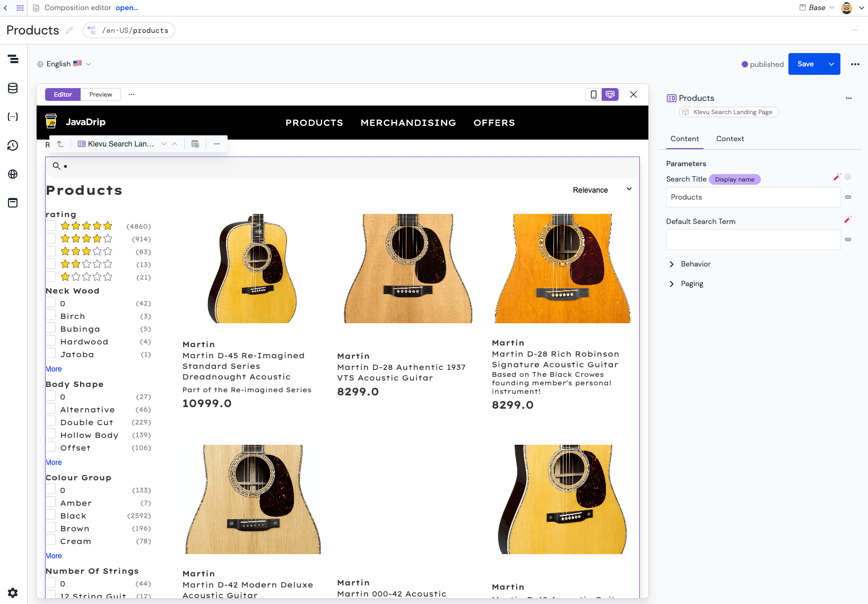868x604 pixels.
Task: Check the three-star rating filter
Action: (x=51, y=251)
